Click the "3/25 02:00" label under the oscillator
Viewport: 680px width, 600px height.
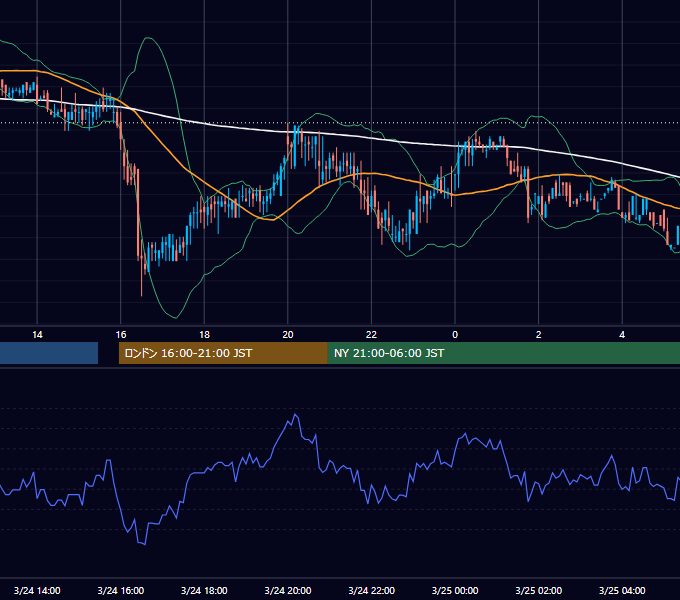pyautogui.click(x=539, y=590)
